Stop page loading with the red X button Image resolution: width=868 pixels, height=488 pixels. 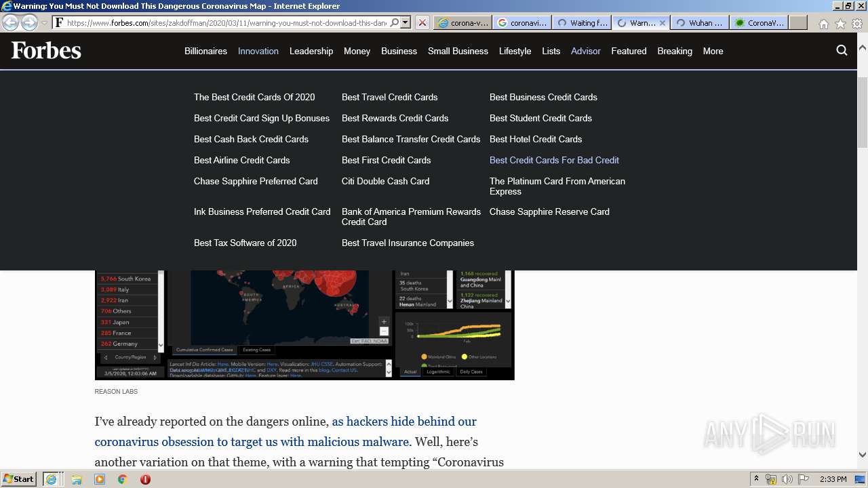(422, 22)
